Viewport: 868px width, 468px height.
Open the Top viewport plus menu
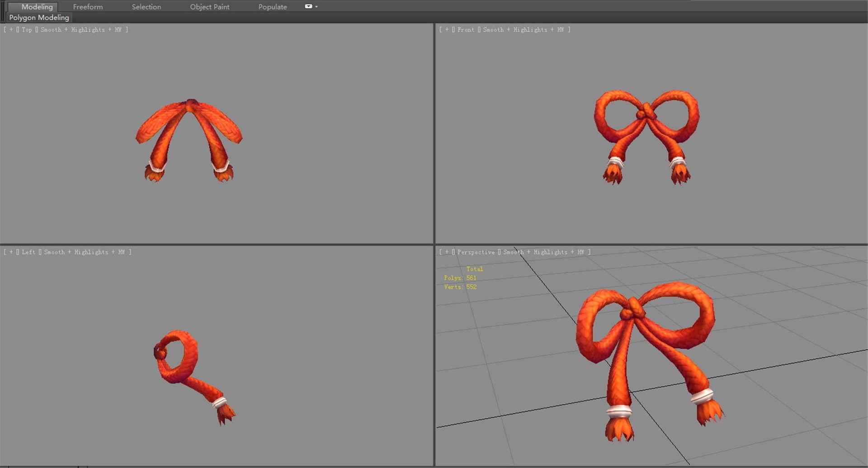point(11,29)
